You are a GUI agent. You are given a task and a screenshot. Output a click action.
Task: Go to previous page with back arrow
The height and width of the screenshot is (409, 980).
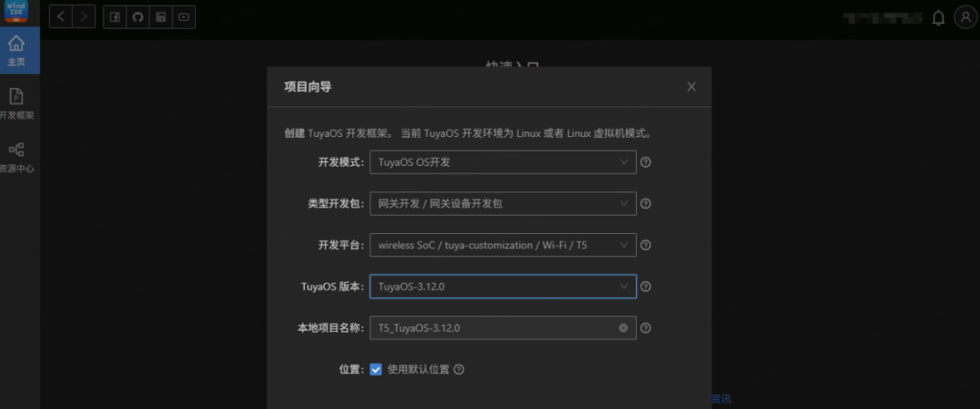click(61, 17)
